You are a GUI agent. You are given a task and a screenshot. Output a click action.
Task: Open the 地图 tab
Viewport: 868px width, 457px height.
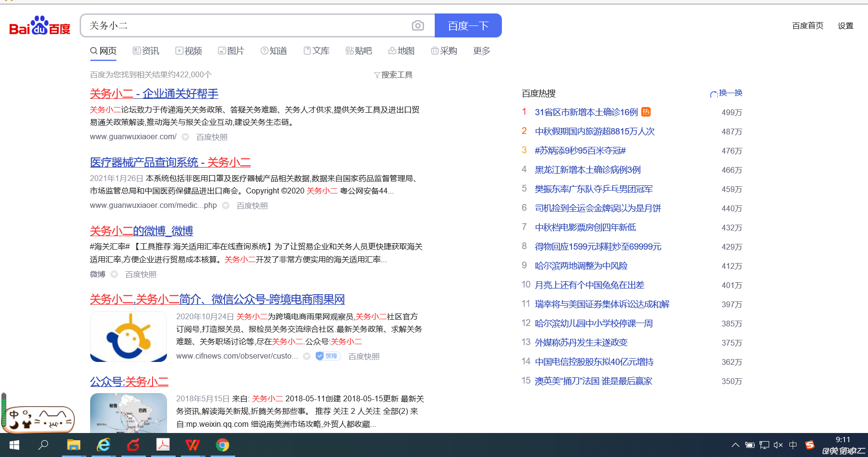coord(401,51)
